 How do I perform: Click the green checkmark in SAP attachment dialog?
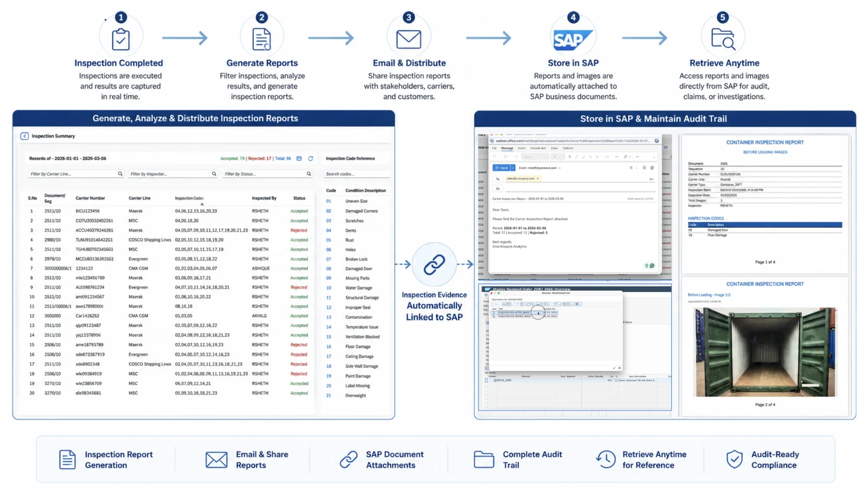pyautogui.click(x=614, y=368)
